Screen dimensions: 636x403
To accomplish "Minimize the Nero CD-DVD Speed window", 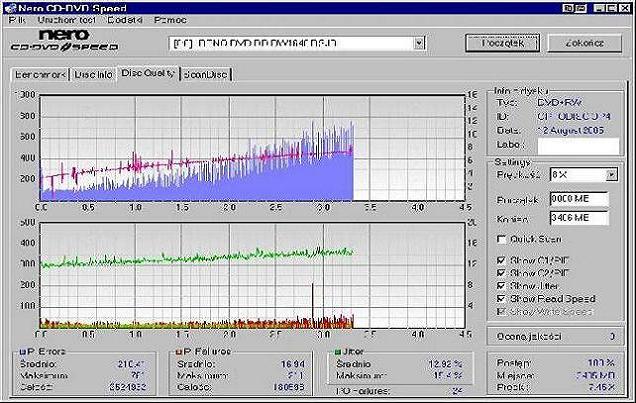I will point(599,8).
